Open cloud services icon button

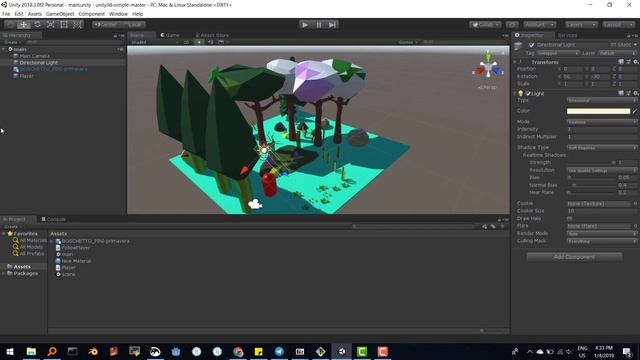tap(512, 24)
